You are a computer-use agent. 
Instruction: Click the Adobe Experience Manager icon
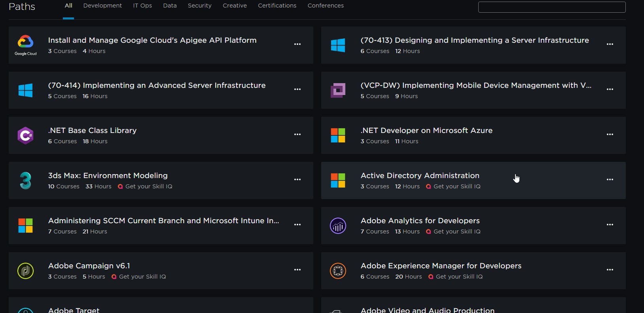[x=338, y=271]
